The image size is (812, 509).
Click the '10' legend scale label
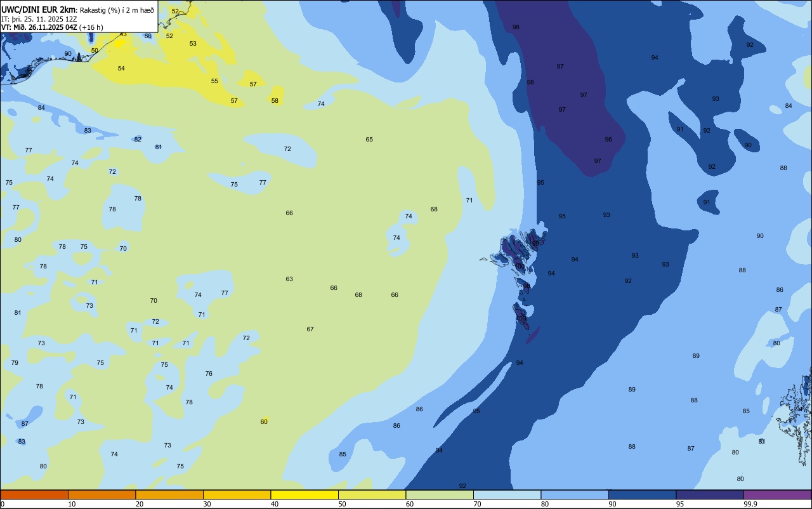pyautogui.click(x=72, y=504)
